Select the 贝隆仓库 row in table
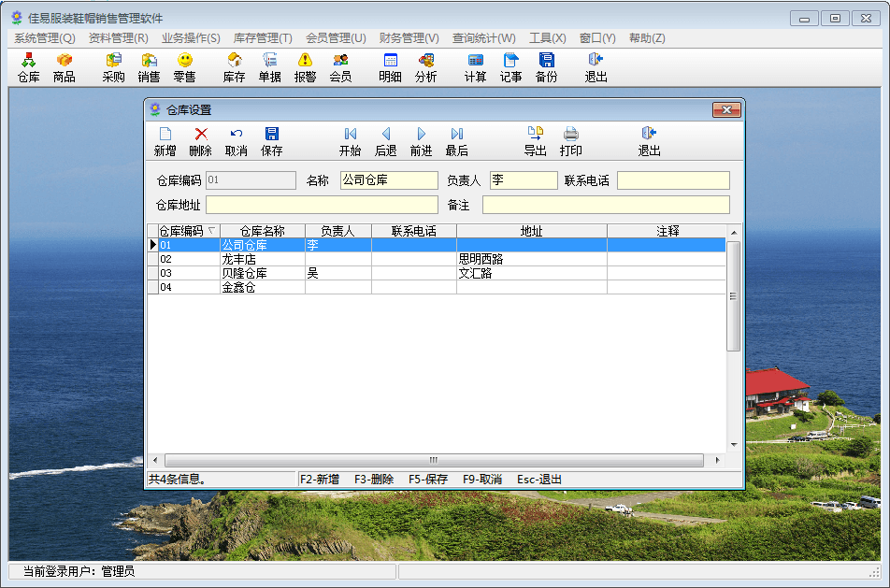890x588 pixels. [x=244, y=274]
